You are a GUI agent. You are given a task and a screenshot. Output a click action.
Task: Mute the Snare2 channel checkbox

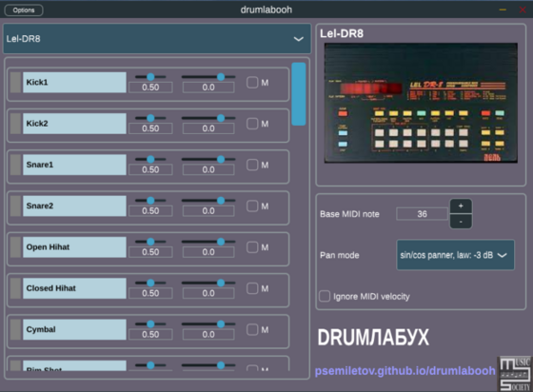click(252, 206)
